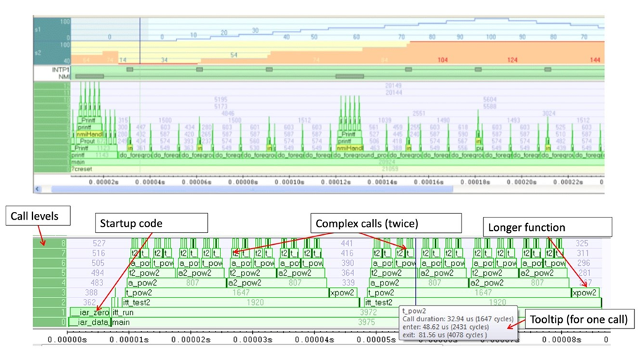Click the tooltip's enter time line
Viewport: 644px width, 362px height.
tap(446, 327)
